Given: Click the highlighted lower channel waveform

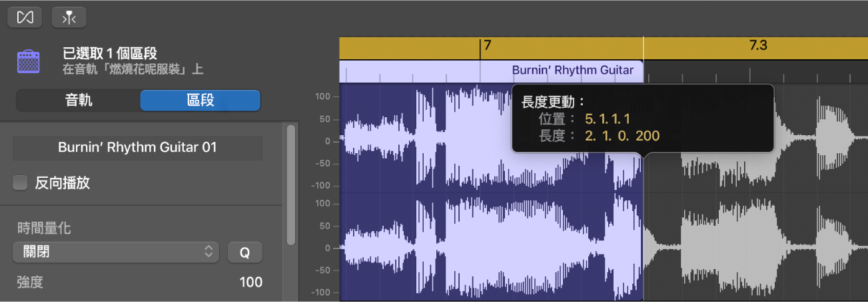Looking at the screenshot, I should click(426, 248).
